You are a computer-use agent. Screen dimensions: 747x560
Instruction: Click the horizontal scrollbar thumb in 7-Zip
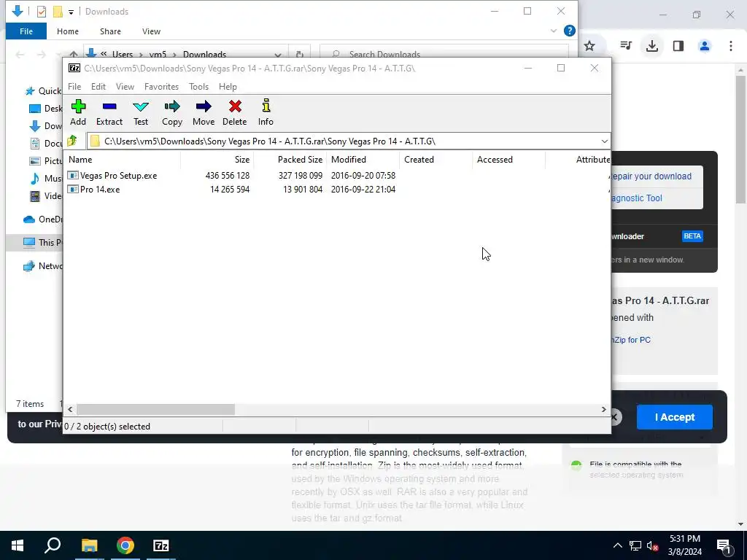[x=156, y=410]
